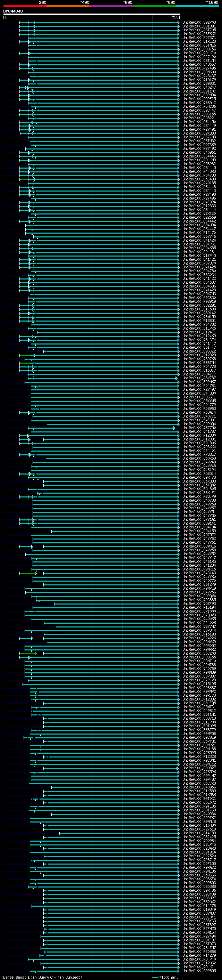Select hit UniRef100_B6T2Y9
The height and width of the screenshot is (980, 222).
199,585
